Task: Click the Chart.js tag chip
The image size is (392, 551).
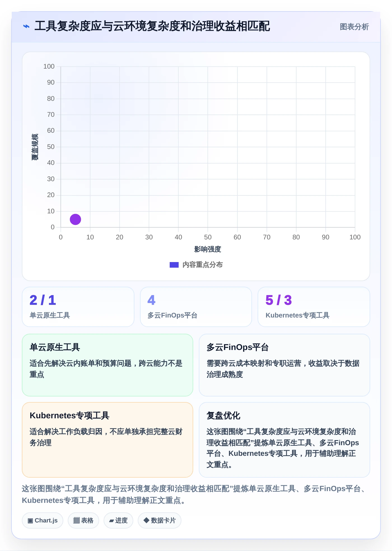Action: tap(43, 520)
